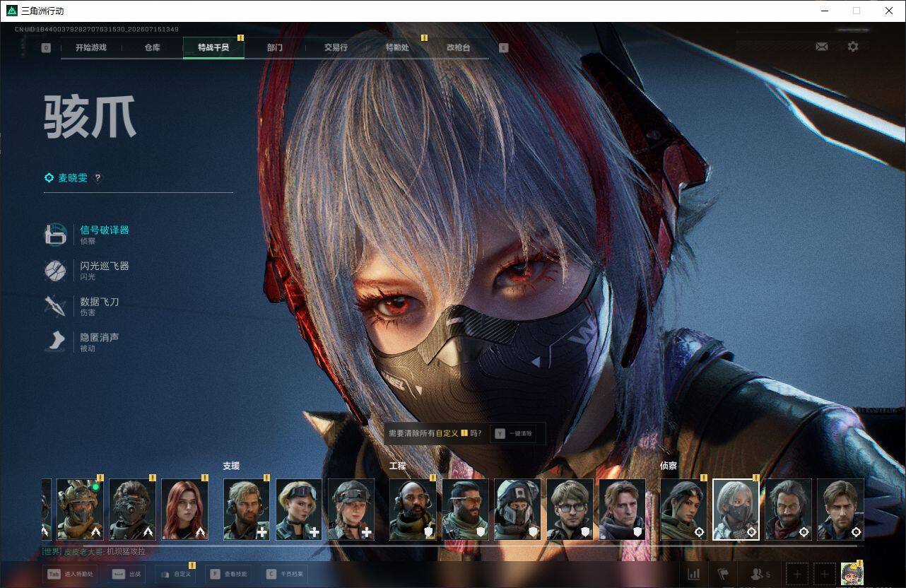
Task: Click the 进入特勤处 Tab button
Action: 70,575
